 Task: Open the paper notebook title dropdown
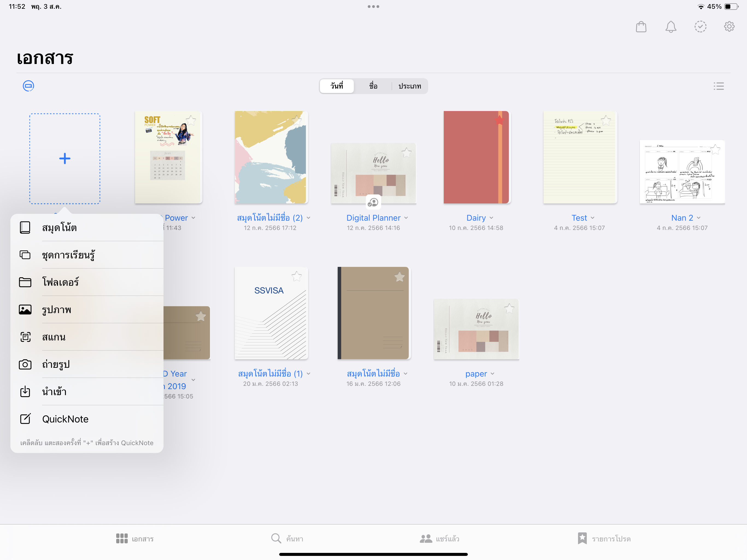point(492,374)
